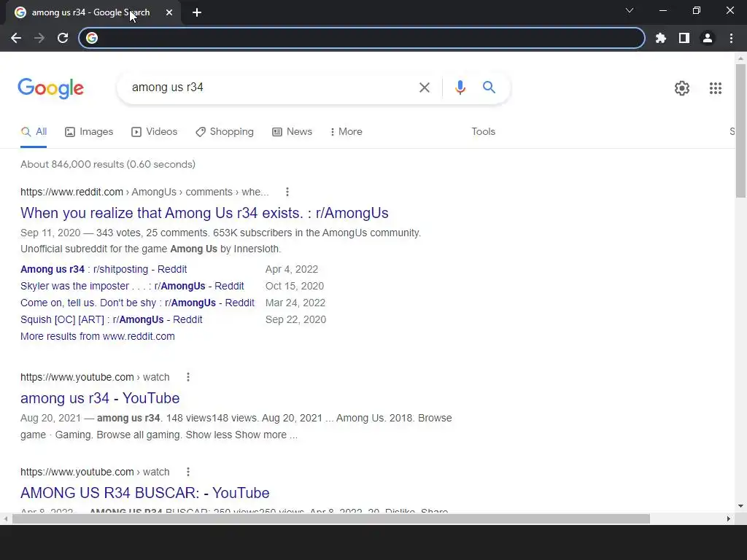Open the Chrome extensions puzzle icon
The width and height of the screenshot is (747, 560).
click(660, 38)
